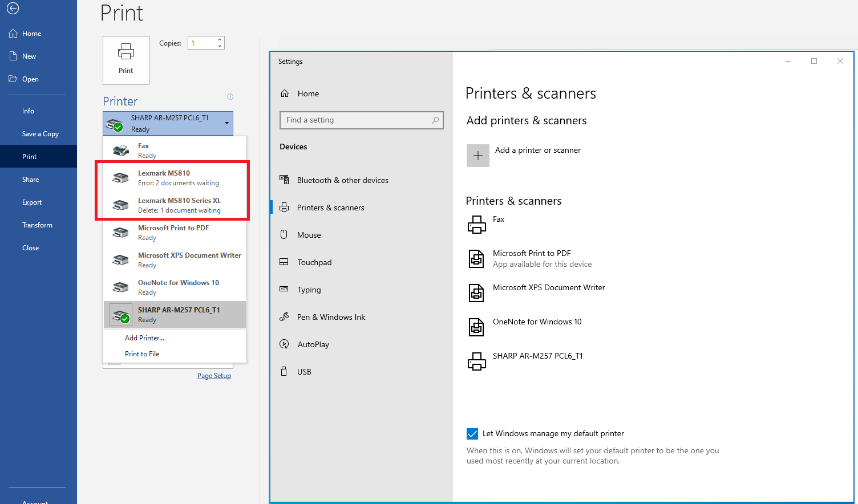Click the printer info icon beside Printer heading
The height and width of the screenshot is (504, 858).
click(230, 96)
